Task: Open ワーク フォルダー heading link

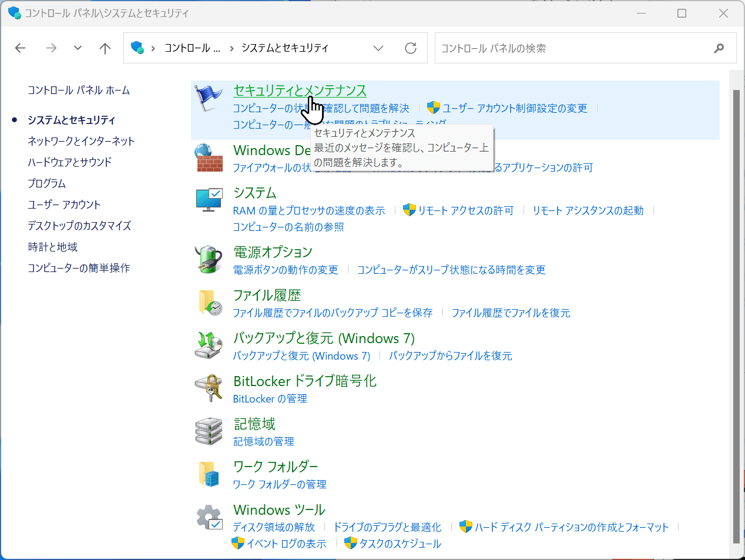Action: tap(276, 467)
